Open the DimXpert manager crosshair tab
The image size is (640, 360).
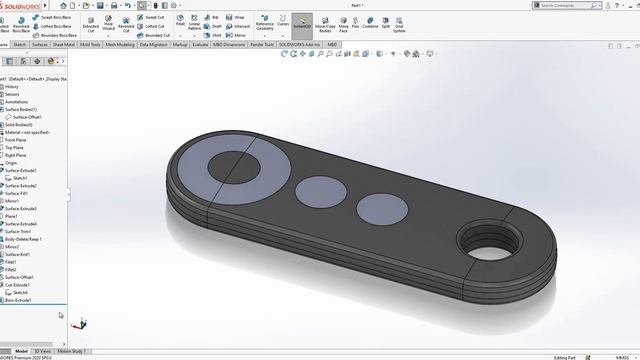[x=37, y=61]
